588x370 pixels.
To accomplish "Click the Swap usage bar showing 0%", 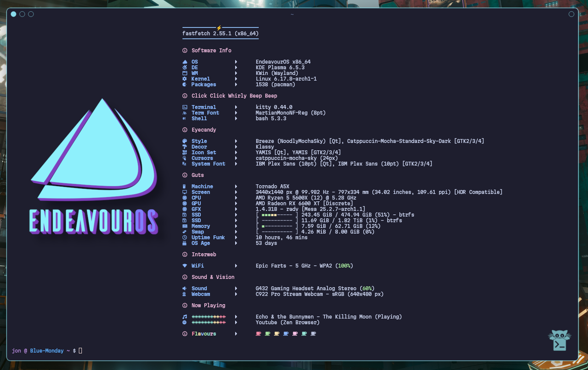I will 277,232.
